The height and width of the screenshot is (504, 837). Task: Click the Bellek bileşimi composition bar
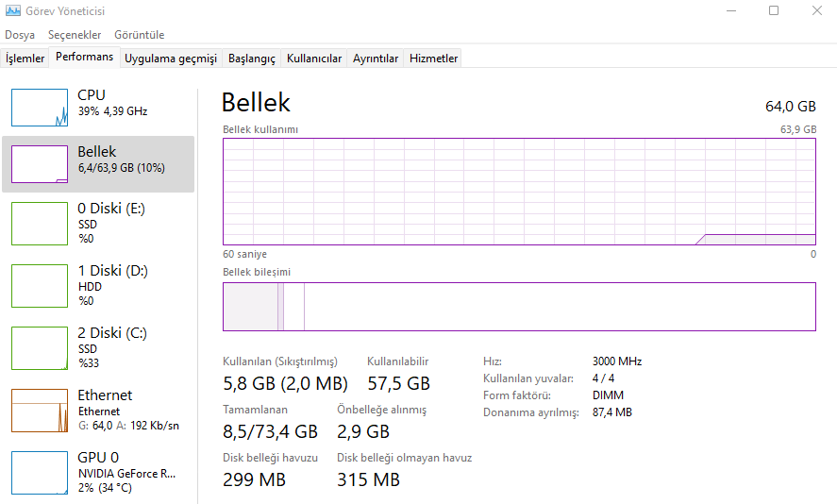(x=519, y=307)
